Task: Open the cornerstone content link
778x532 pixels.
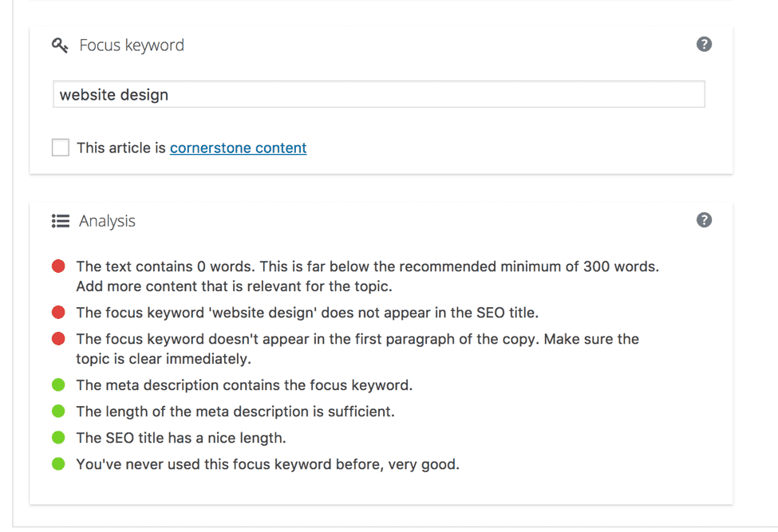Action: click(x=238, y=148)
